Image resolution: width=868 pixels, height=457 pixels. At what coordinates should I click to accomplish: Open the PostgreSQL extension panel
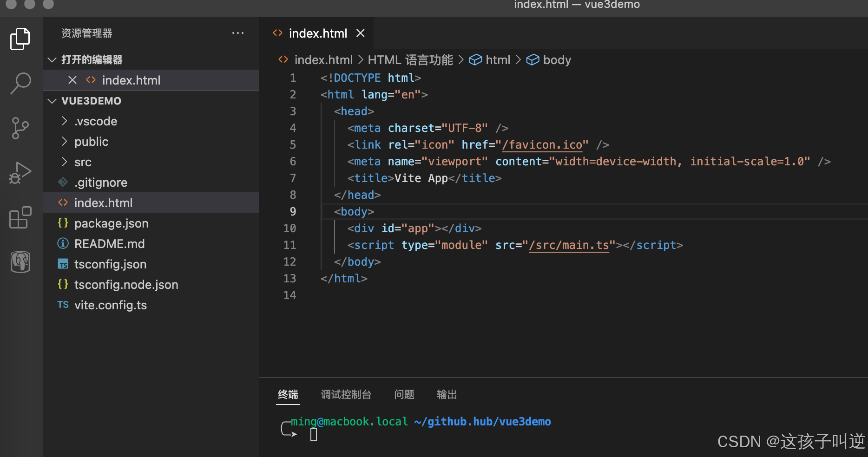20,261
